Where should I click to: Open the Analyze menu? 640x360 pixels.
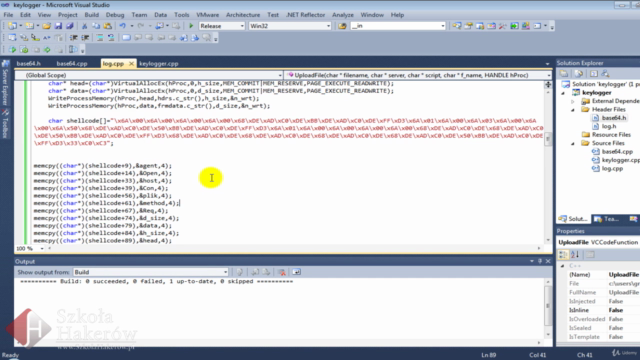(x=342, y=15)
